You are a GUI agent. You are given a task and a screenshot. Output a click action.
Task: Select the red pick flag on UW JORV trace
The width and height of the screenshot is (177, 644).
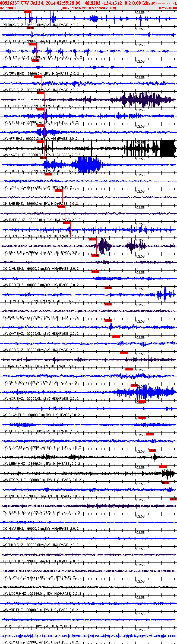(x=43, y=158)
